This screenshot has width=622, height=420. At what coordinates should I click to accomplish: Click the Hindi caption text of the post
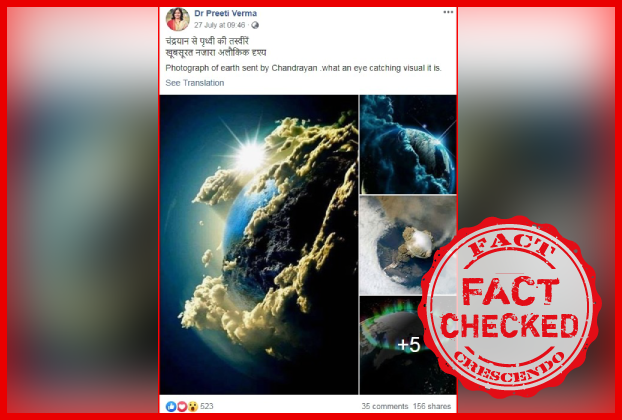click(216, 47)
